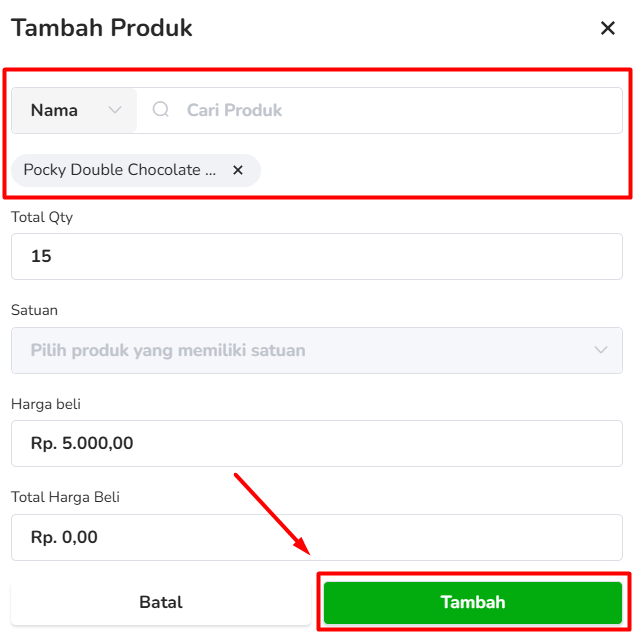The image size is (635, 640).
Task: Click the Total Qty input box
Action: (316, 256)
